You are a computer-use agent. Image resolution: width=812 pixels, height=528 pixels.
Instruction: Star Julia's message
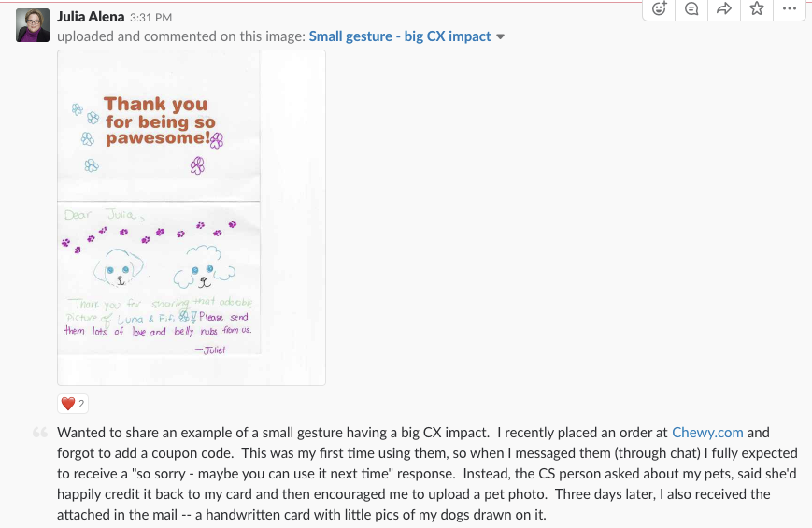tap(756, 8)
